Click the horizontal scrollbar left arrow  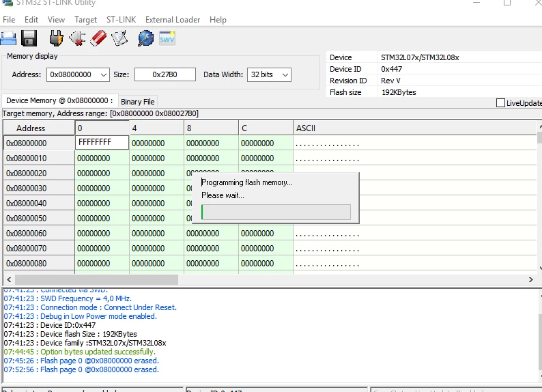point(9,279)
